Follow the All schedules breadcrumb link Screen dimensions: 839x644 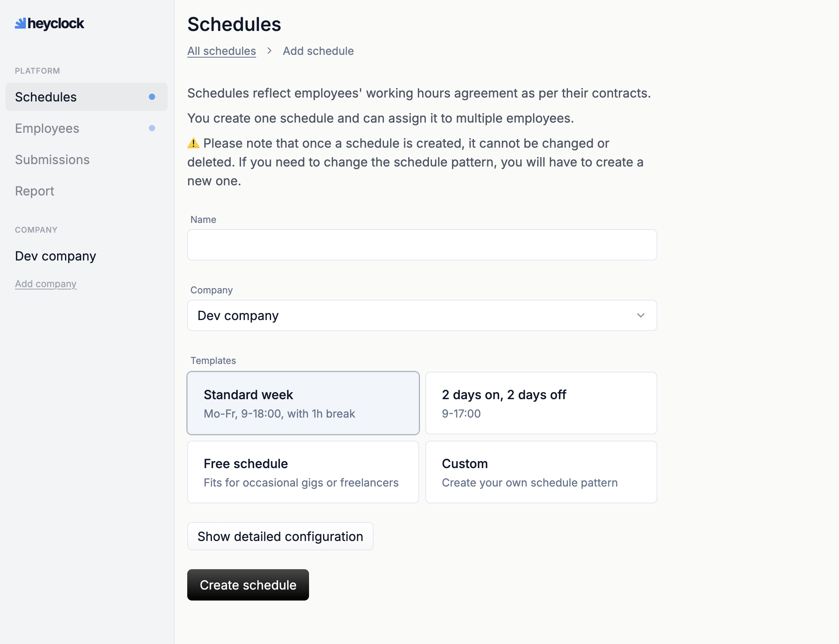221,51
